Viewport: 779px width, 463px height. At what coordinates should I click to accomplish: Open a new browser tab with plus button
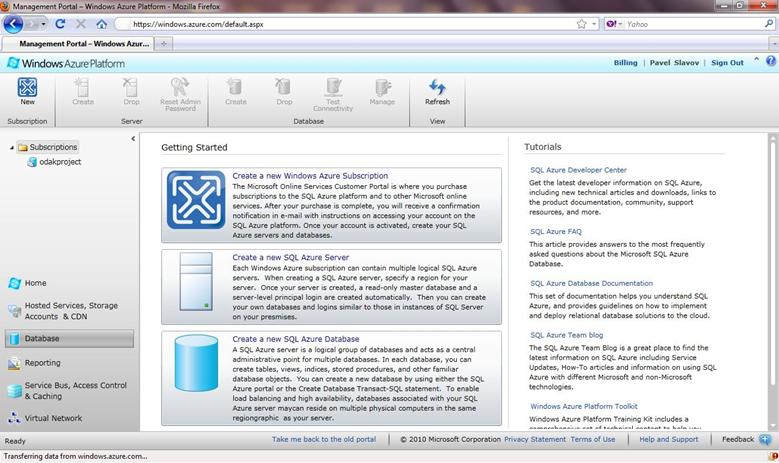(x=163, y=44)
